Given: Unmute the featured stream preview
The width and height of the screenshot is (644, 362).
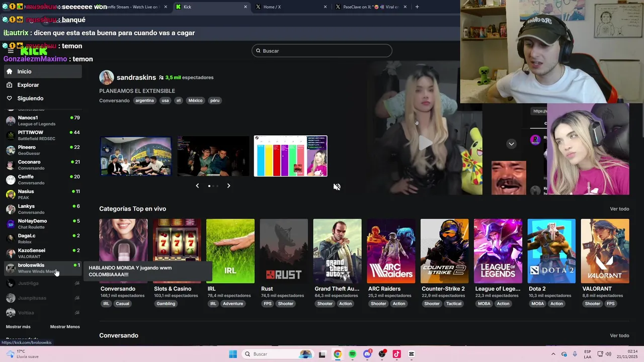Looking at the screenshot, I should [337, 187].
